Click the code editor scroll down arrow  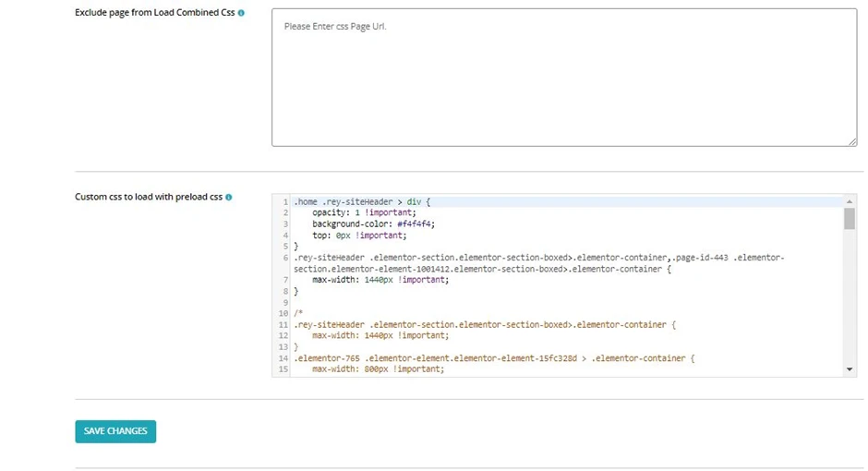point(850,369)
